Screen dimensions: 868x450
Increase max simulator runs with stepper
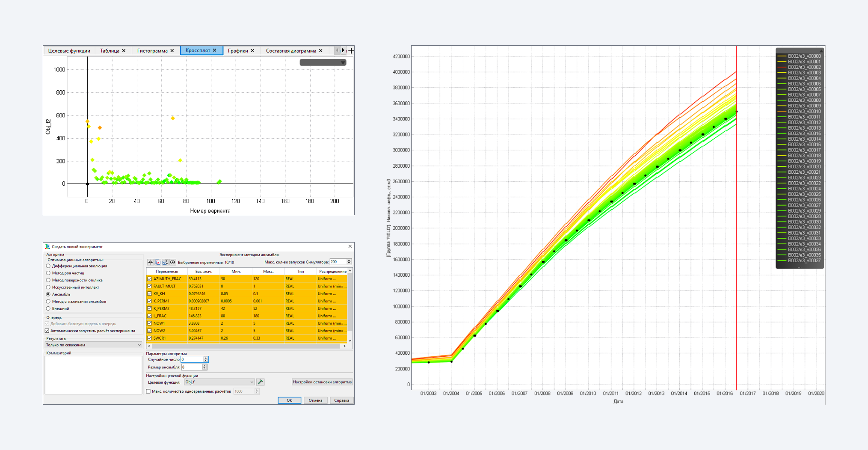349,261
